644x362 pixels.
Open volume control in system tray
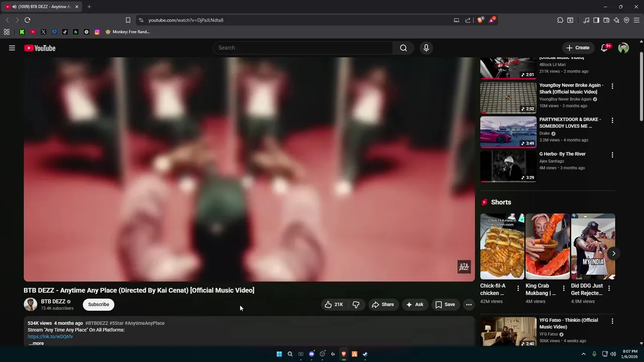point(613,354)
